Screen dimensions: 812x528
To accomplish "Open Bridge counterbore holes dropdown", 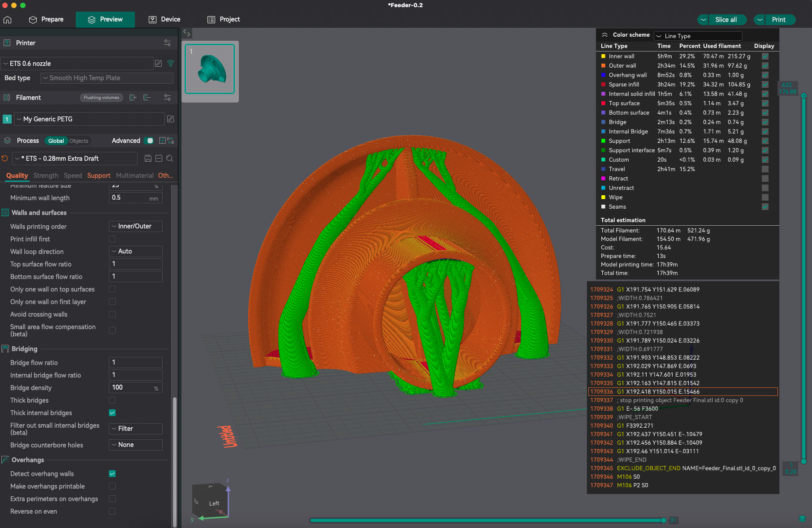I will 136,445.
